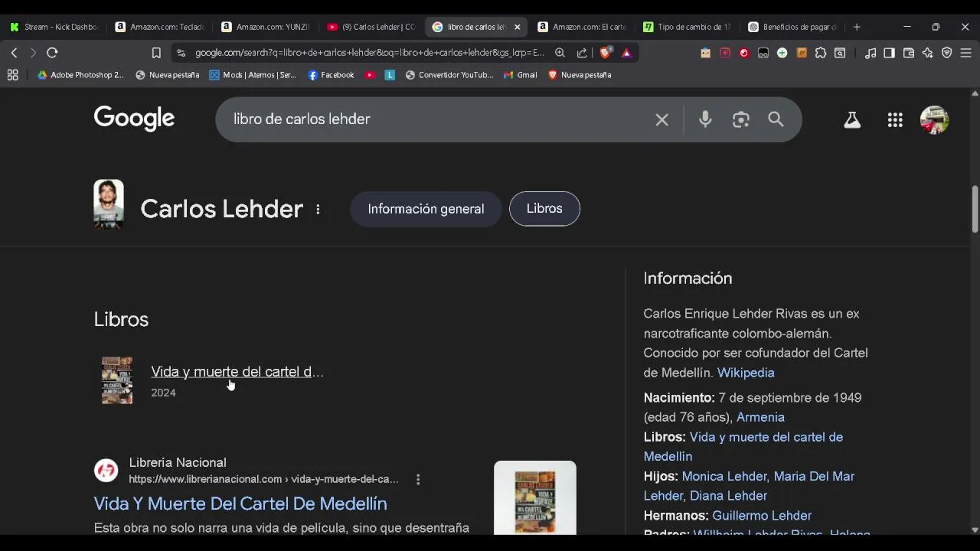Screen dimensions: 980x551
Task: Reload the current page
Action: pos(52,53)
